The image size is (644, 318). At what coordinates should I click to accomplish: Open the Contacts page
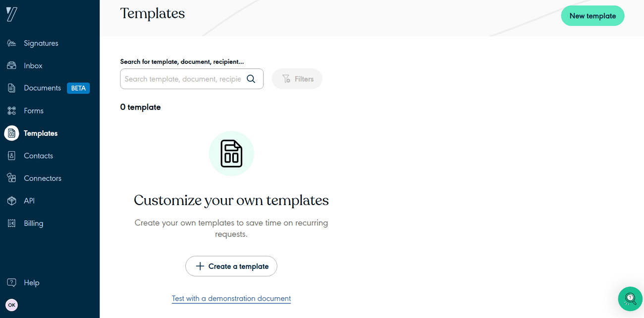pyautogui.click(x=38, y=156)
